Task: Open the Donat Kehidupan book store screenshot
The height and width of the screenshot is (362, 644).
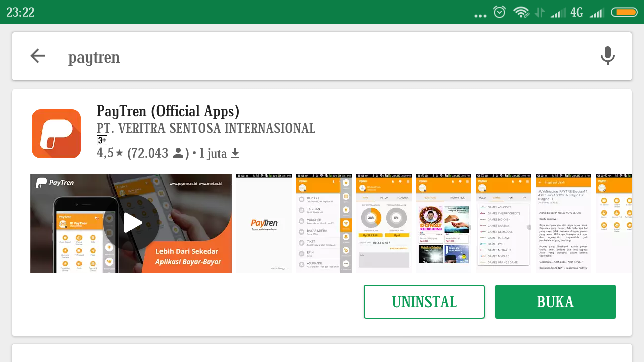Action: point(444,223)
